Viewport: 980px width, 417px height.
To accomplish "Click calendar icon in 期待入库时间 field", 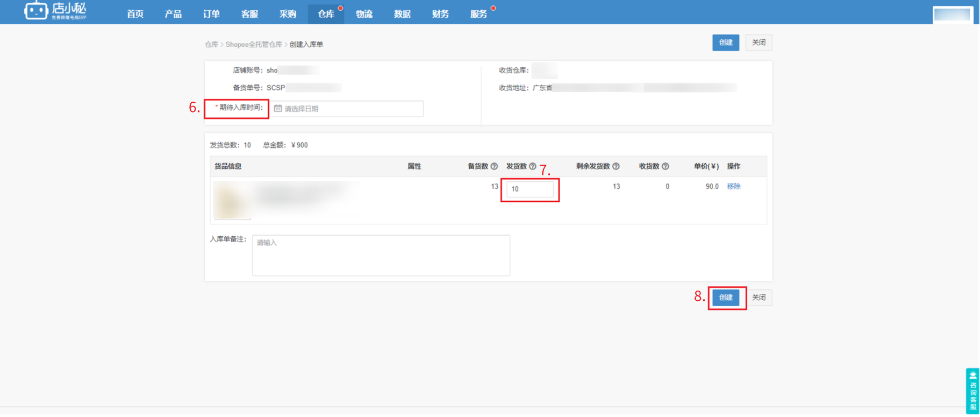I will (x=278, y=109).
